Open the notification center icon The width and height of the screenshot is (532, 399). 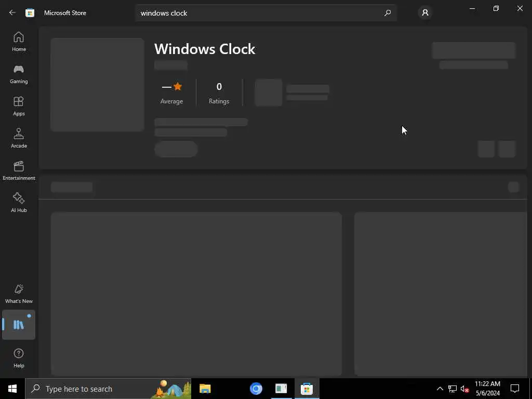(x=515, y=389)
